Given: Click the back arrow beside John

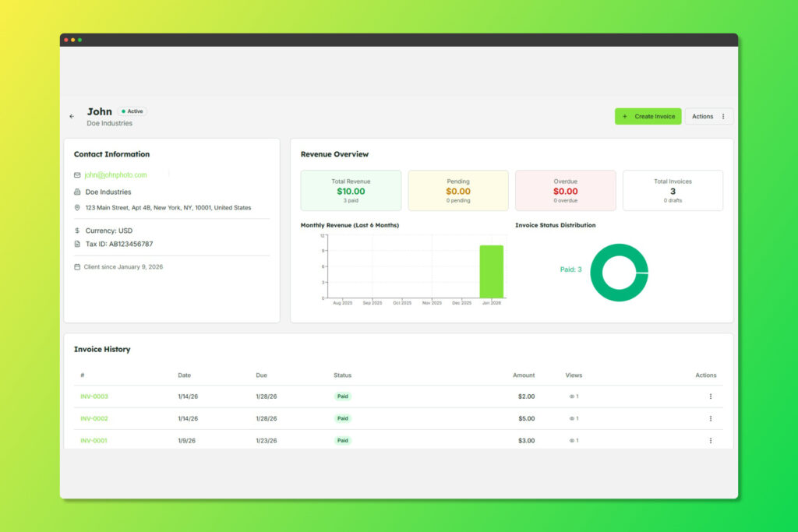Looking at the screenshot, I should click(72, 117).
